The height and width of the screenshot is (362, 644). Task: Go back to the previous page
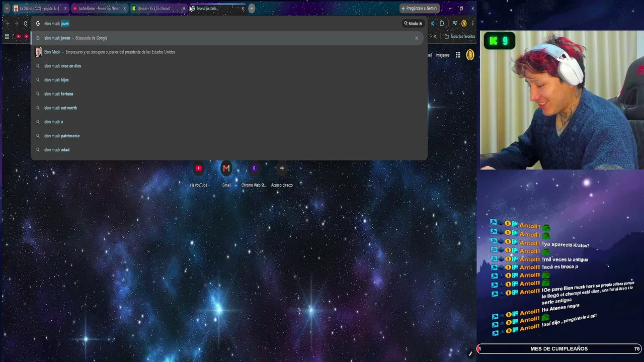pos(8,23)
